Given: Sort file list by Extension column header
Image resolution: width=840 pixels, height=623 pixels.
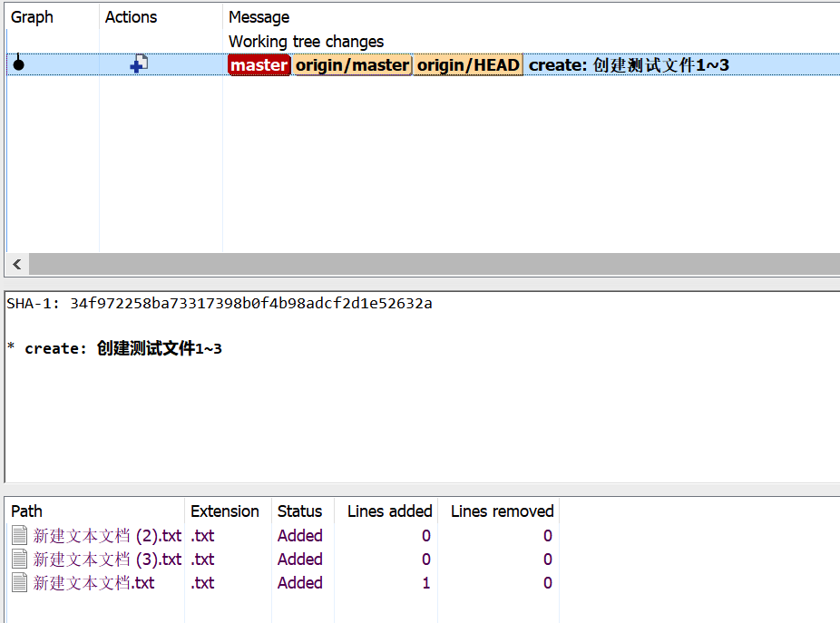Looking at the screenshot, I should (224, 511).
